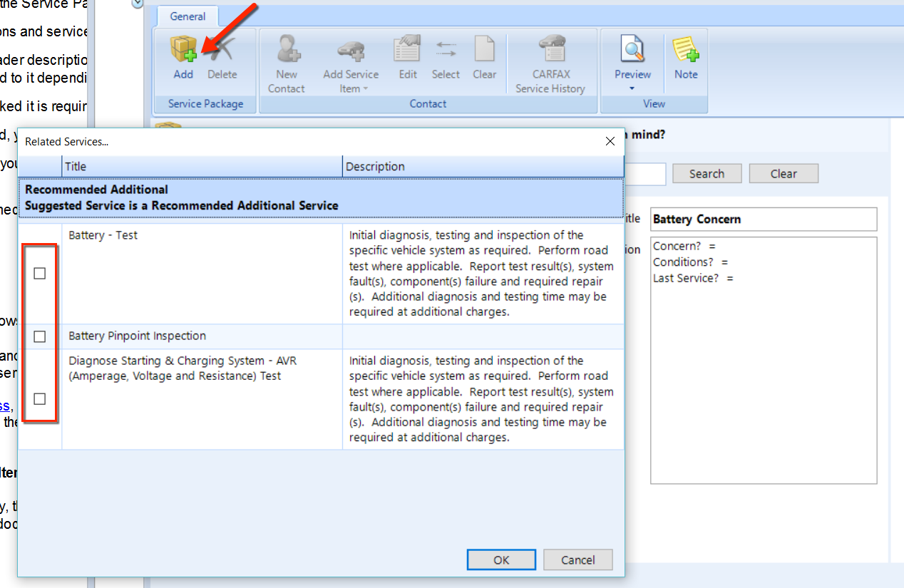Image resolution: width=904 pixels, height=588 pixels.
Task: Click the Select contact icon
Action: pyautogui.click(x=446, y=51)
